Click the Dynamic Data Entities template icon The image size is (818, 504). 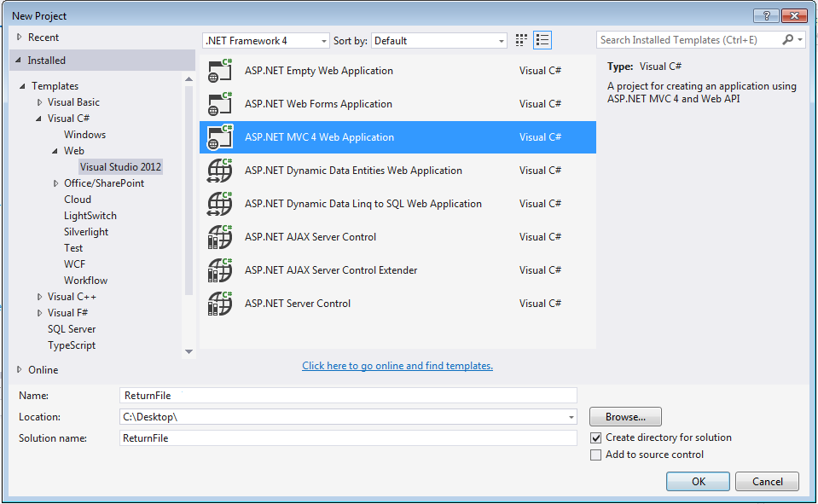[219, 171]
